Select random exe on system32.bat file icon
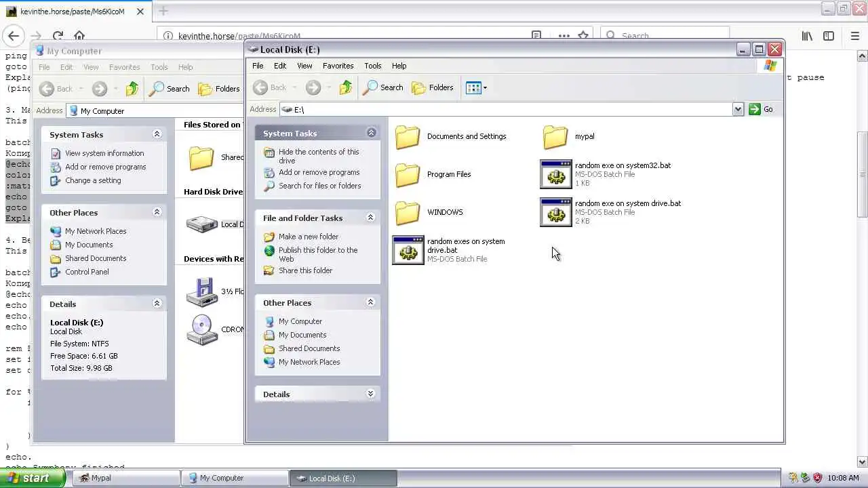Image resolution: width=868 pixels, height=488 pixels. 555,174
